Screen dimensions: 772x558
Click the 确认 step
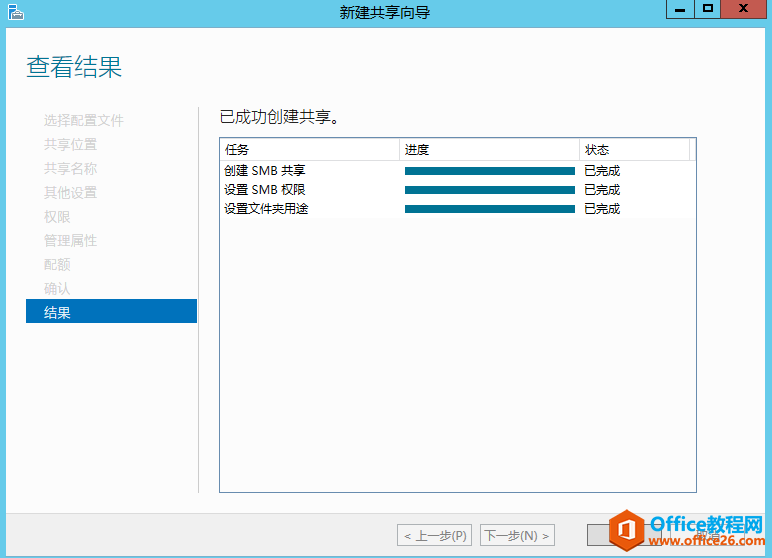point(57,289)
